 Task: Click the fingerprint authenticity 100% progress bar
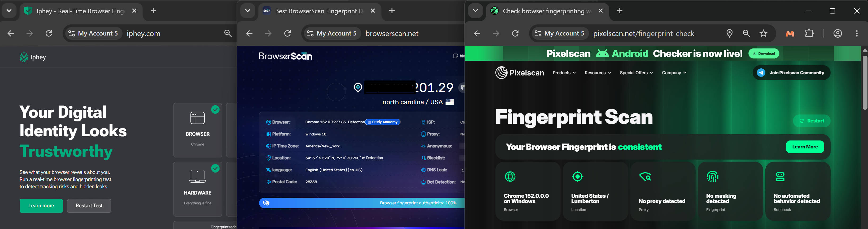361,203
